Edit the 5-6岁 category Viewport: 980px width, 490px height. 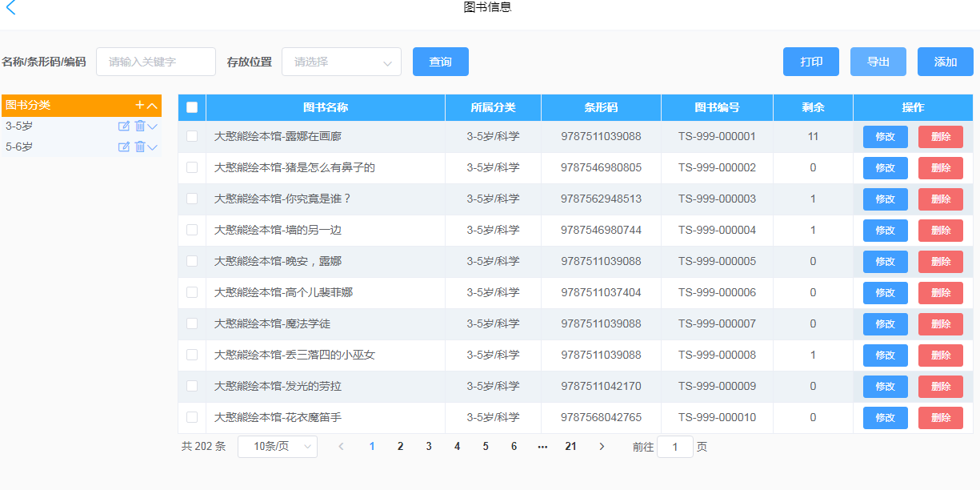click(x=124, y=147)
